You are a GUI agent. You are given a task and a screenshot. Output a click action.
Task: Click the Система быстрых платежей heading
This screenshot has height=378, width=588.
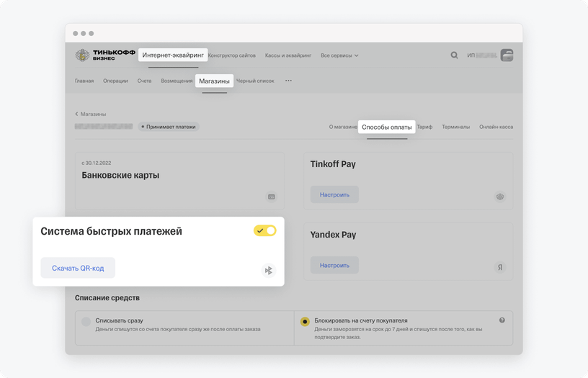112,231
